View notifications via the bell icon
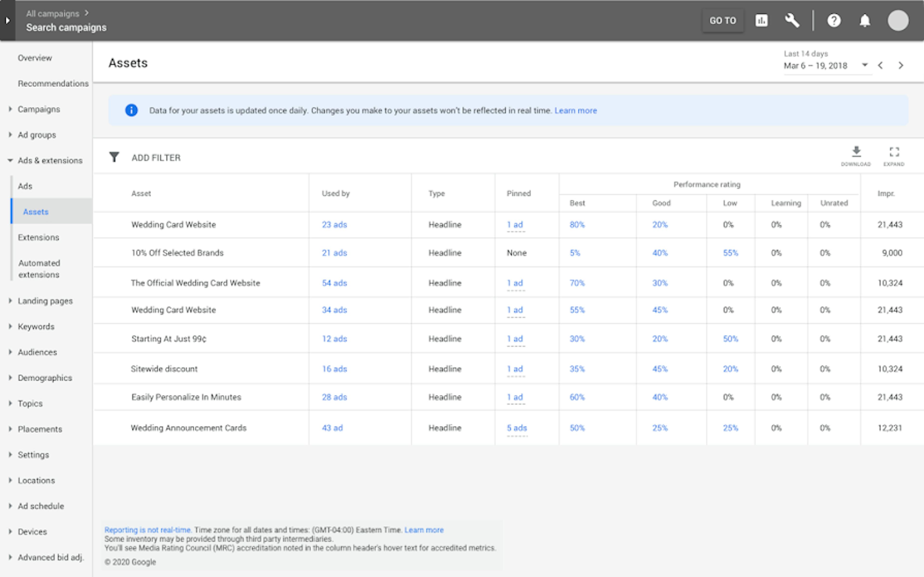Image resolution: width=924 pixels, height=577 pixels. (865, 21)
